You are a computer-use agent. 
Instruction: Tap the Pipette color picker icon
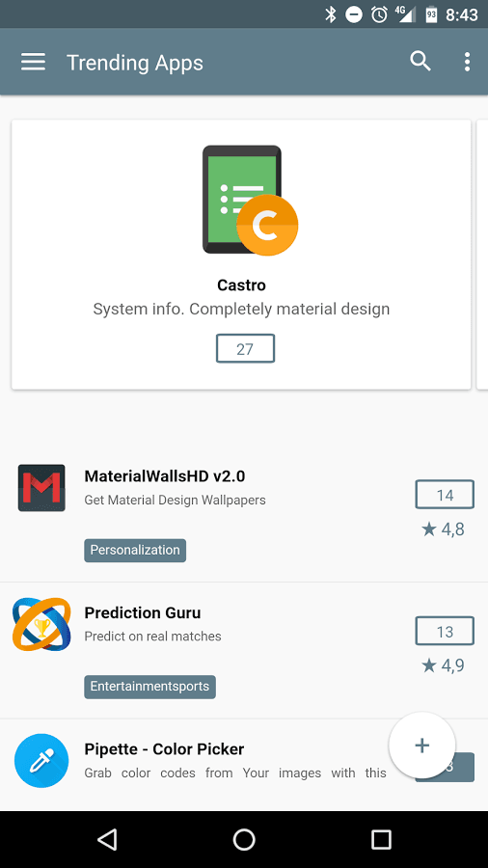[x=41, y=761]
